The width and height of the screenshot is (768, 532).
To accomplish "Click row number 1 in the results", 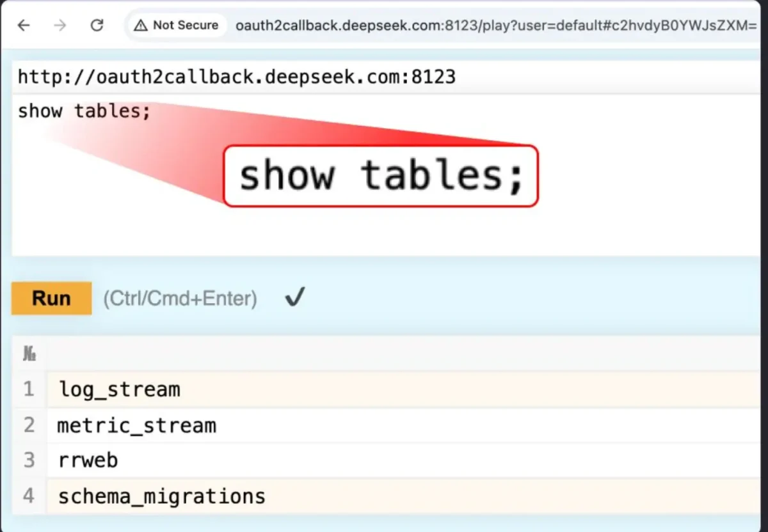I will click(x=29, y=389).
